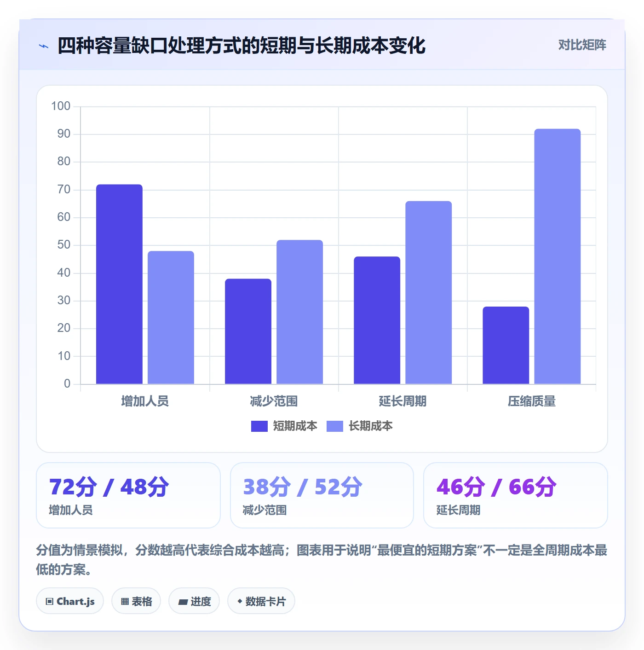Click the description paragraph starting 分值为情景模拟
This screenshot has height=650, width=644.
coord(322,560)
